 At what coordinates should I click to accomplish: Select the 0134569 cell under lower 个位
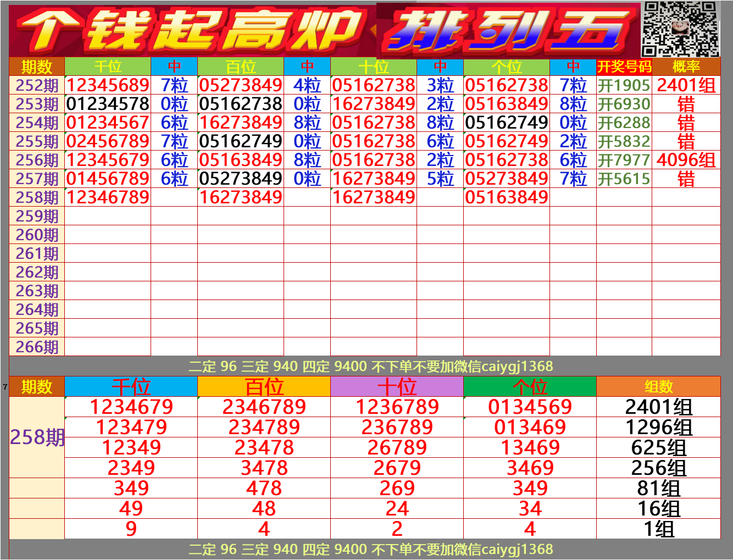coord(530,407)
